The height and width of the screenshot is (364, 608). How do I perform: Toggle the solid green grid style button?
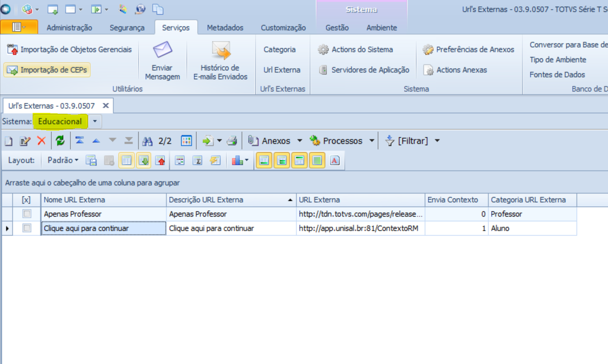click(317, 160)
